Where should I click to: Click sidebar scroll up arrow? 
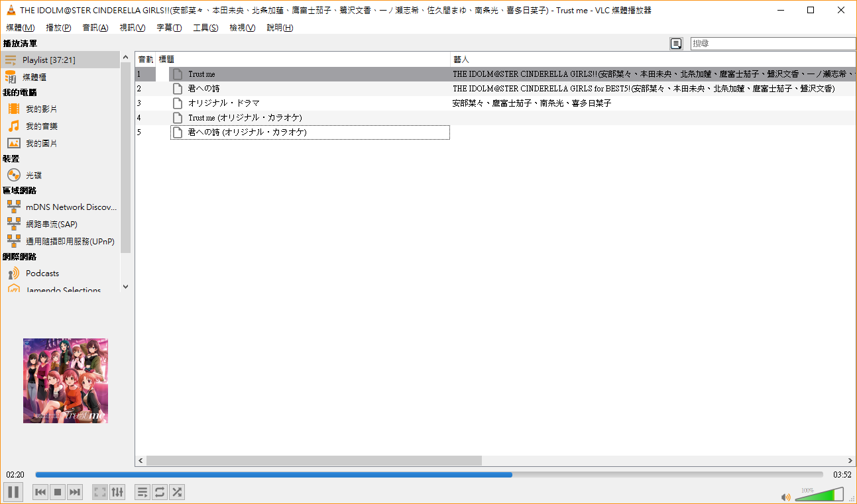(x=126, y=58)
